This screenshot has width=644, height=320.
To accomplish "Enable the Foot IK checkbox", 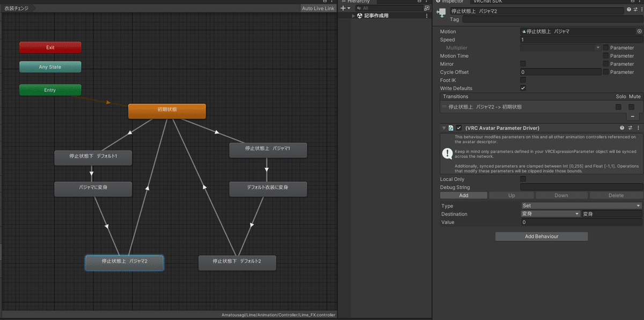I will [x=523, y=80].
